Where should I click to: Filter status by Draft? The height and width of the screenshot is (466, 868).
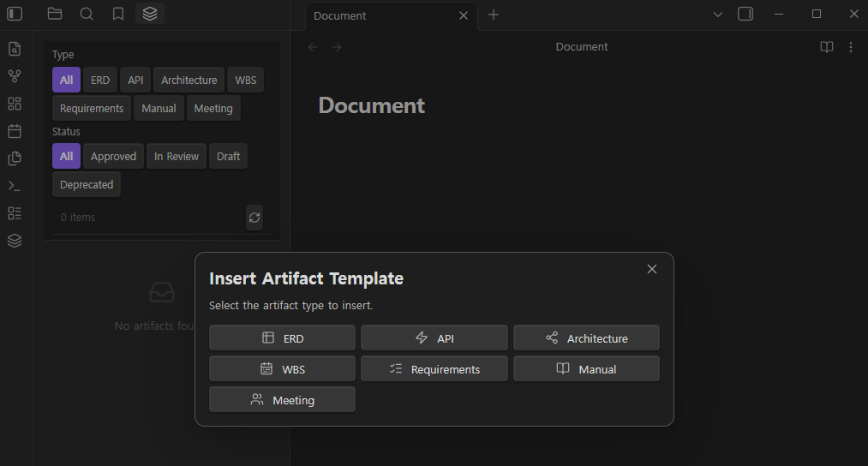[228, 156]
